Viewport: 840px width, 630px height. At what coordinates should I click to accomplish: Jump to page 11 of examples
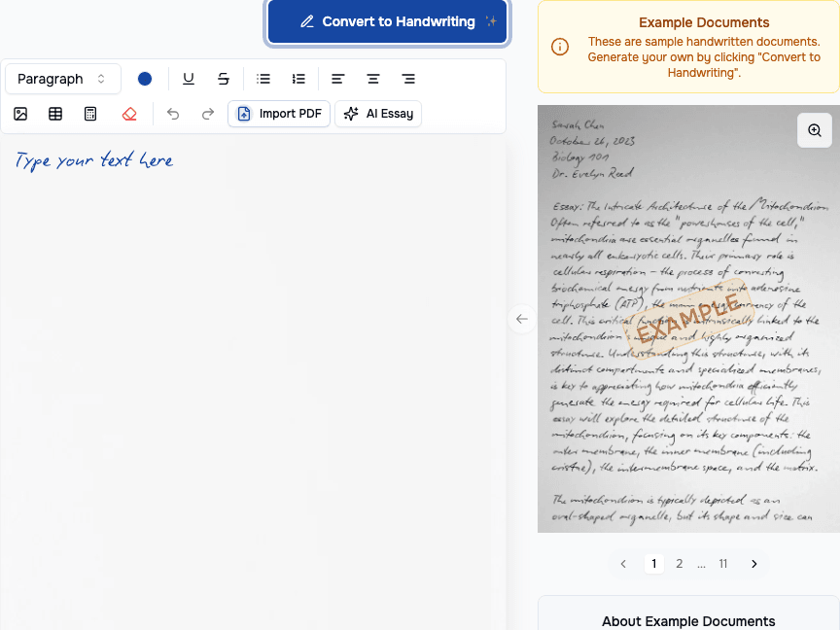click(723, 564)
